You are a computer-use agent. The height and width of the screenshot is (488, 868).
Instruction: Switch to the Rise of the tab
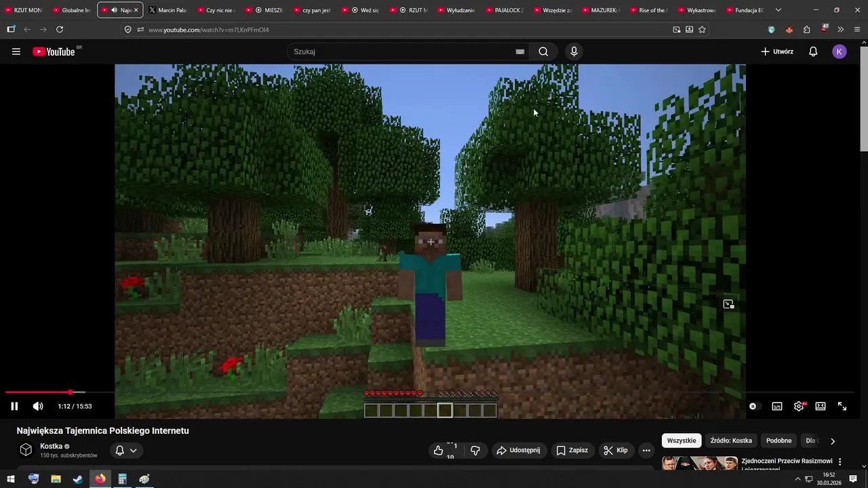pos(648,10)
